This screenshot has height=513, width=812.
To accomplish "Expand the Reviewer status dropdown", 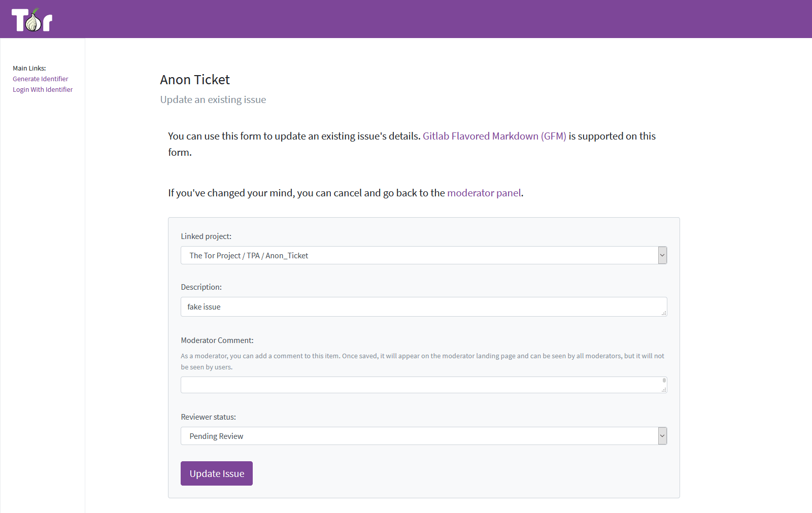I will point(424,436).
